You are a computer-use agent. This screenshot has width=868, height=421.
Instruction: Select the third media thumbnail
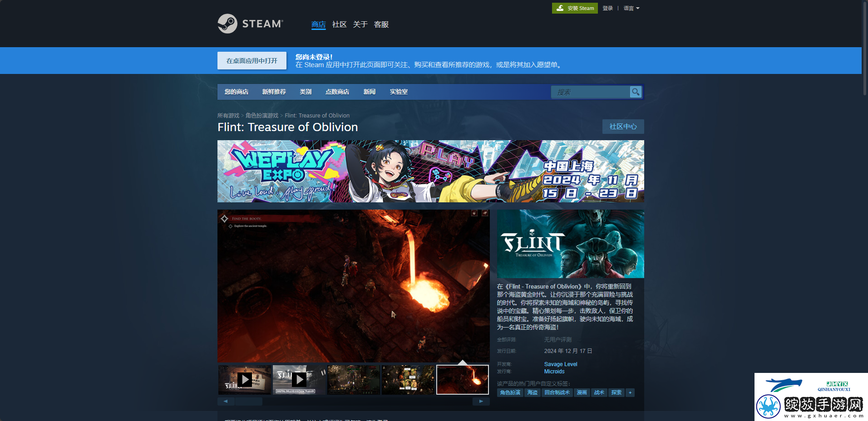click(x=354, y=380)
